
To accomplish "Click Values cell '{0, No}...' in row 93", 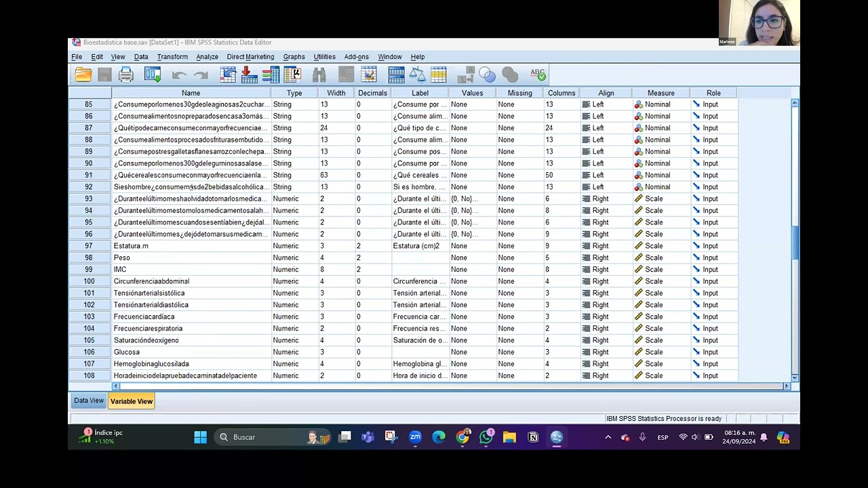I will click(472, 199).
